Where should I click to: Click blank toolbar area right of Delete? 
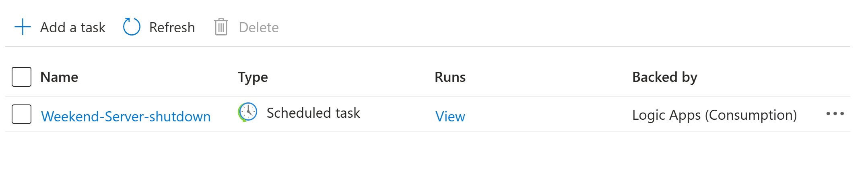coord(523,27)
